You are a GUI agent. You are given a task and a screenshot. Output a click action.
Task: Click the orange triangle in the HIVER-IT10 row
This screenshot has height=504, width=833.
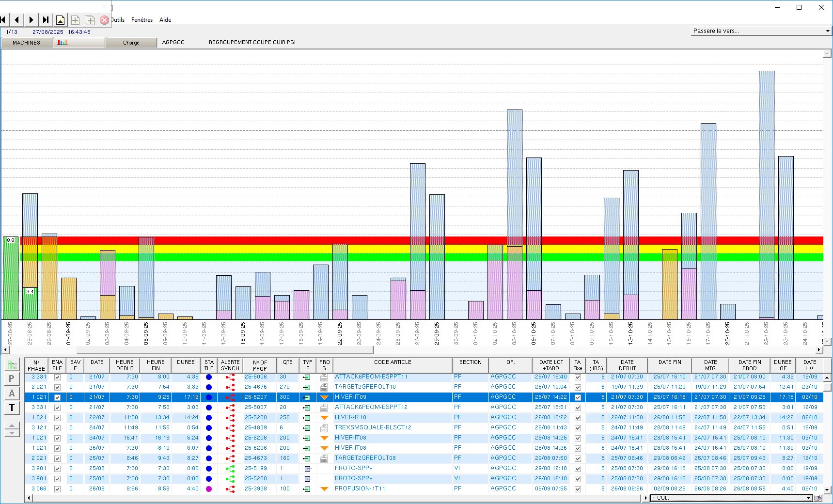[324, 418]
